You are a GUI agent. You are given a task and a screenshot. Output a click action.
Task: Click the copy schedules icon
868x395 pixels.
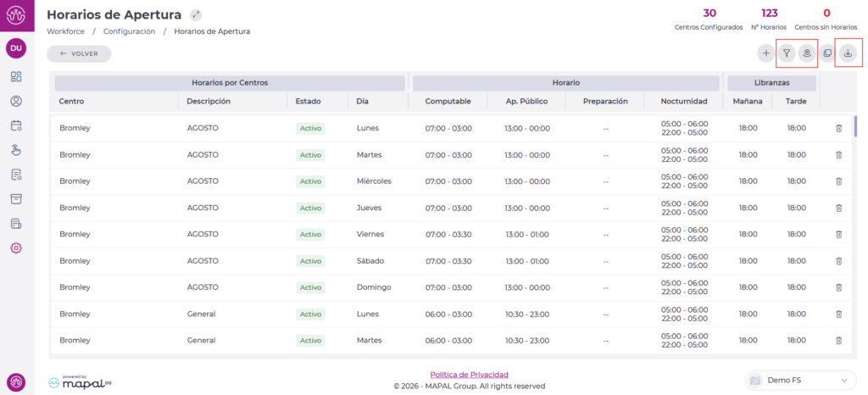(827, 53)
